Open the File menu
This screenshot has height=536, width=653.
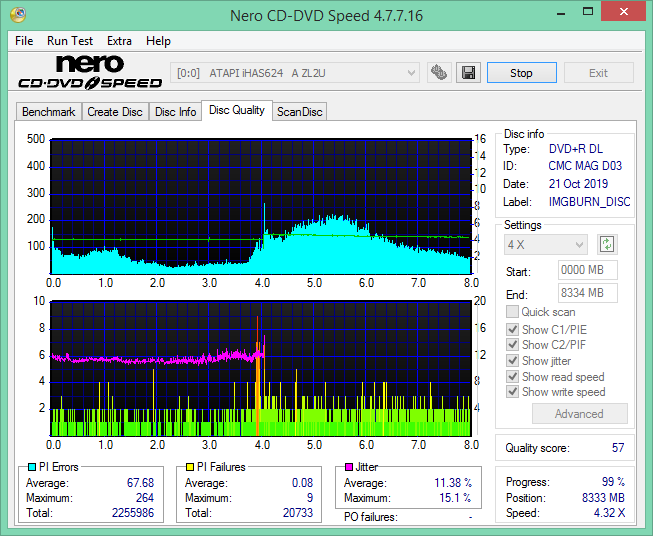[24, 41]
